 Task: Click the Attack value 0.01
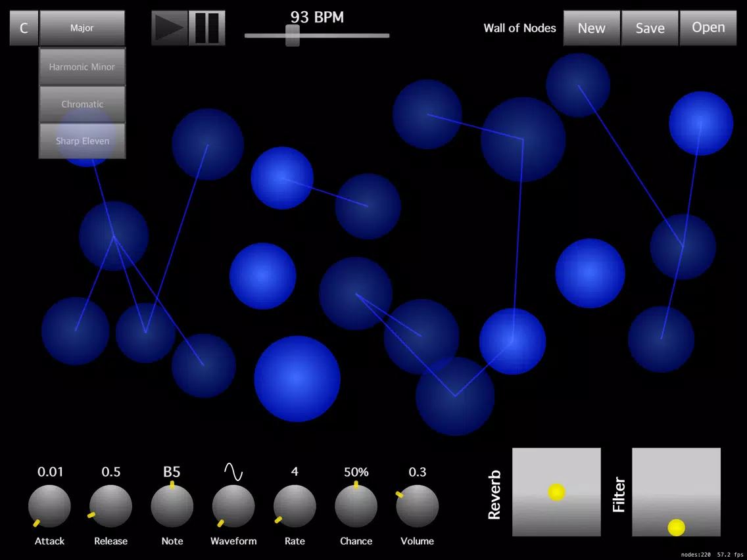pos(50,472)
